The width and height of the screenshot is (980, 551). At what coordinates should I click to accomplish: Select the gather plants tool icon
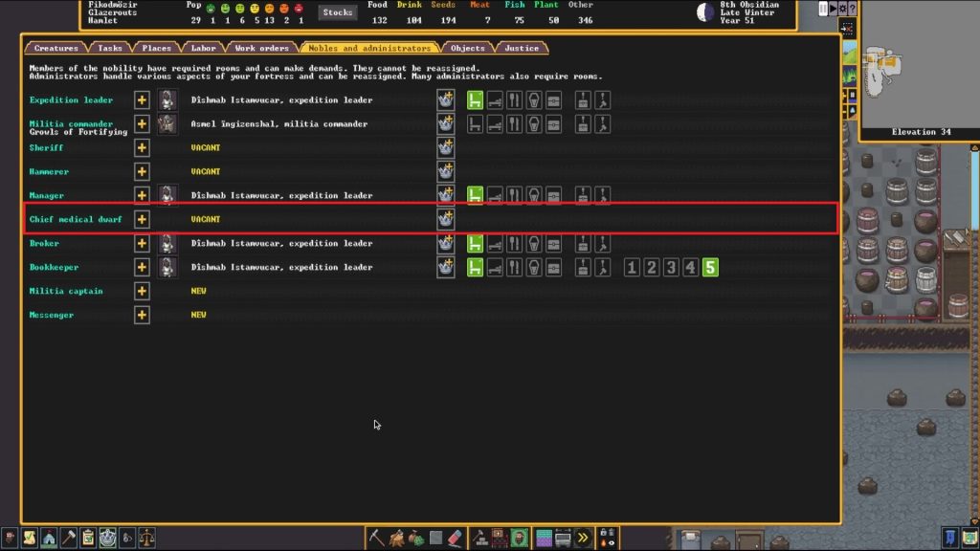[x=416, y=538]
